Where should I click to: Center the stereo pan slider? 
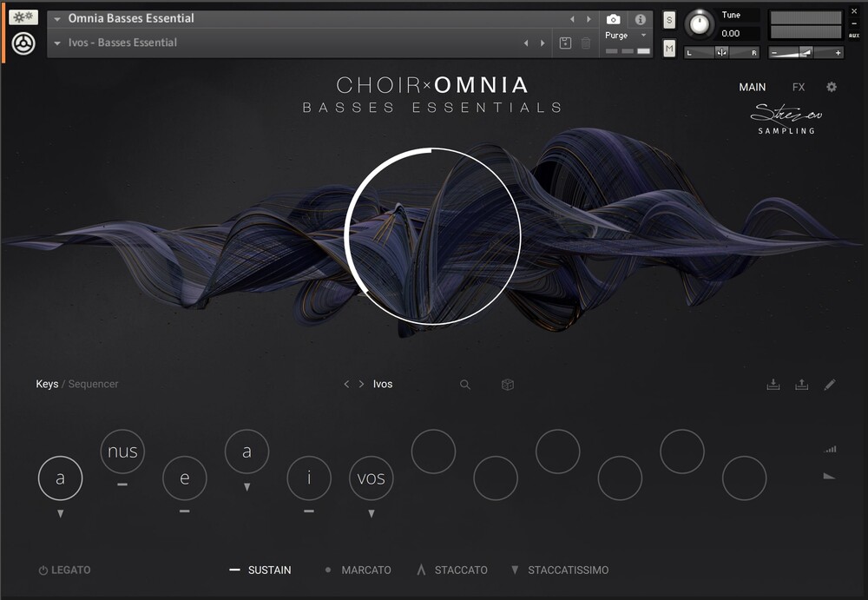(721, 52)
